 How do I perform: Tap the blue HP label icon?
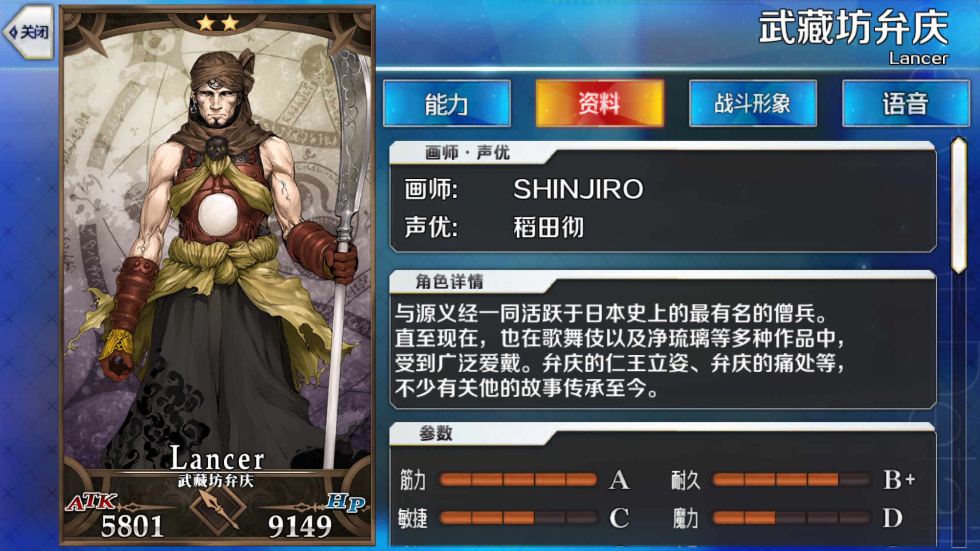click(346, 502)
